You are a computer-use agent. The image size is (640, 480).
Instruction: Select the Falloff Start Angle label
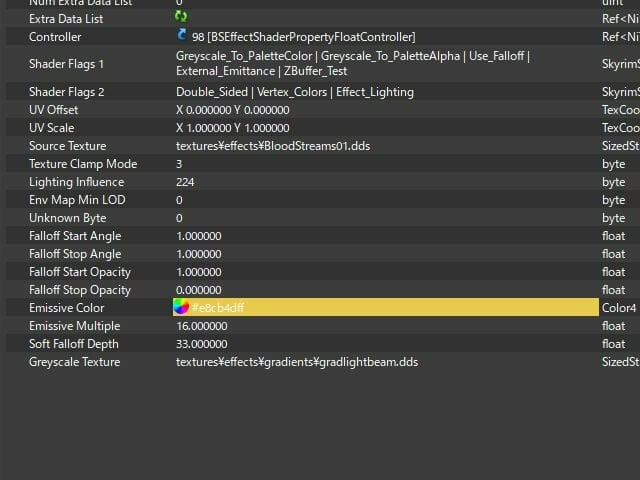point(75,236)
